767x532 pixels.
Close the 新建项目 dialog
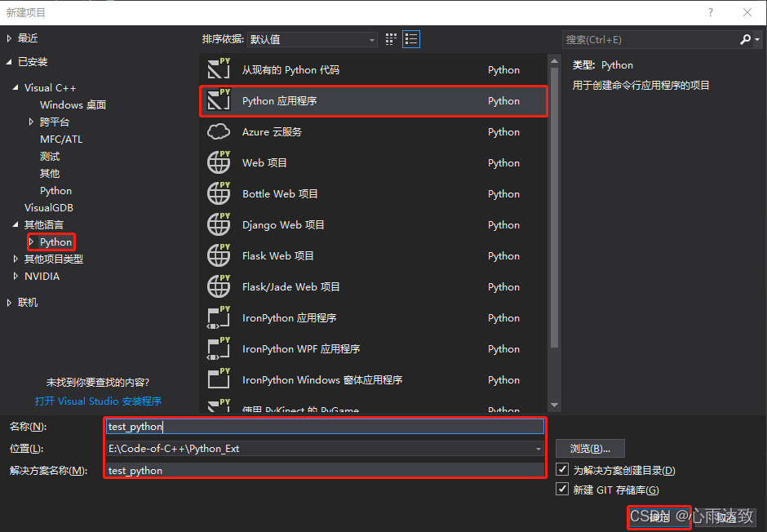coord(747,13)
